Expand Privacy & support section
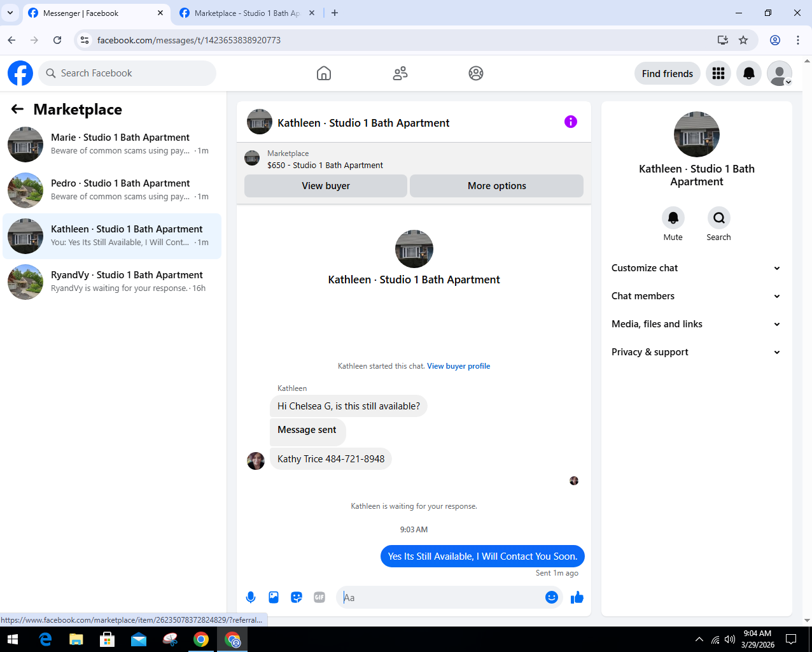 pyautogui.click(x=697, y=352)
